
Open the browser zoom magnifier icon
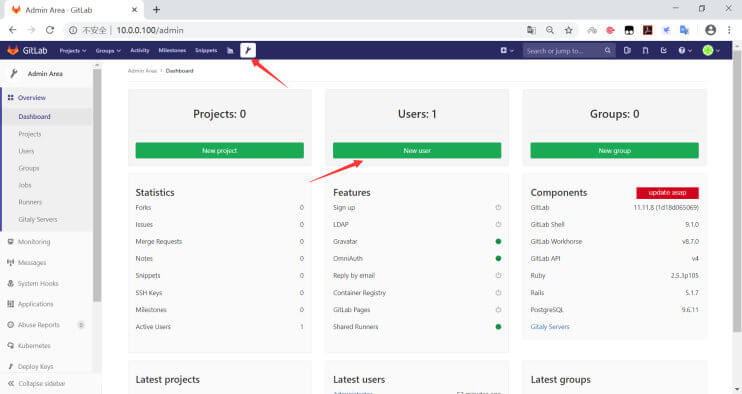549,30
